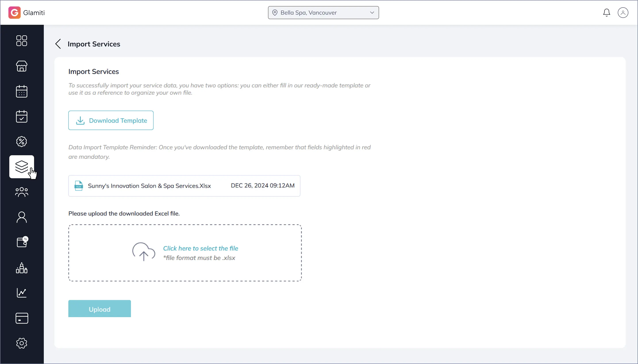Open the credit card billing icon
The width and height of the screenshot is (638, 364).
click(21, 318)
